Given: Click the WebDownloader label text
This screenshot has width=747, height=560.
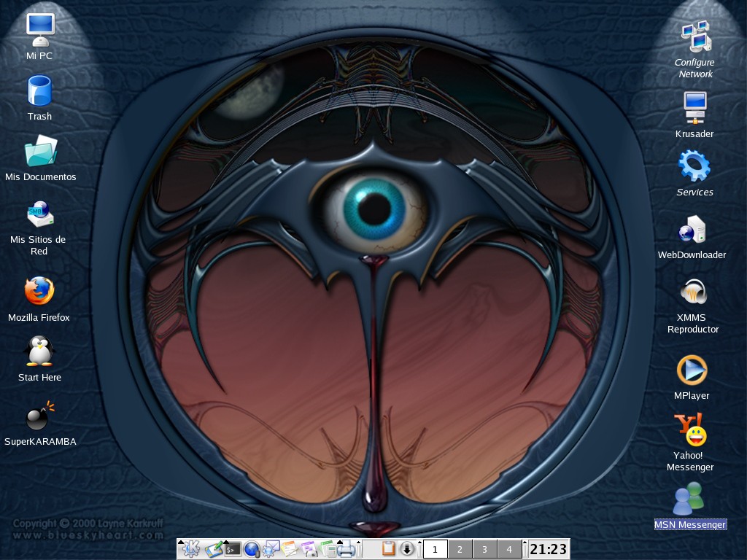Looking at the screenshot, I should click(692, 254).
